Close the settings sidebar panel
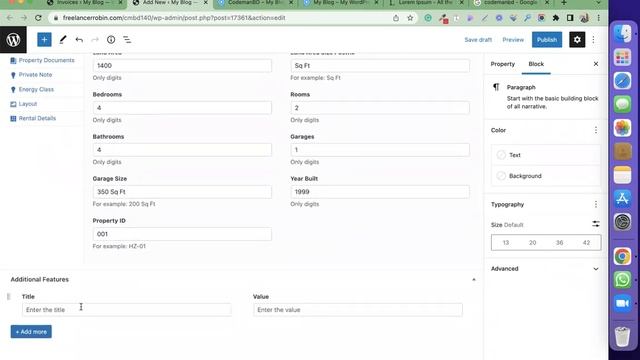Screen dimensions: 640x360 tap(596, 64)
